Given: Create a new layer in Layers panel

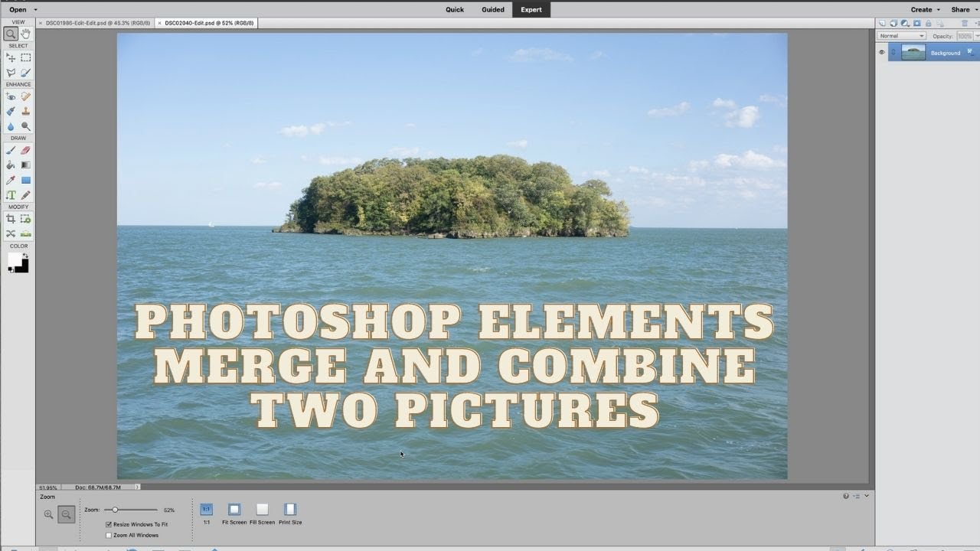Looking at the screenshot, I should tap(882, 23).
